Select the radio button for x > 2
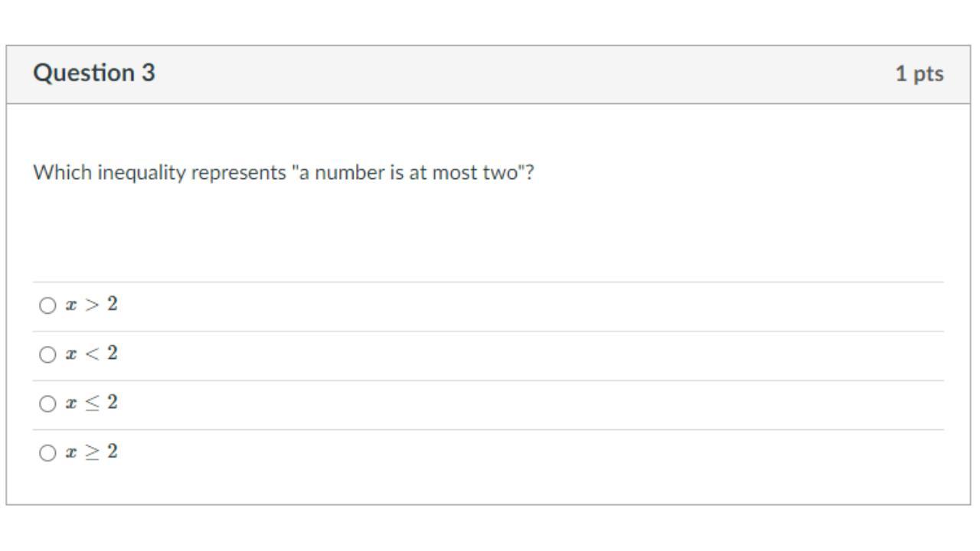980x551 pixels. pyautogui.click(x=47, y=305)
